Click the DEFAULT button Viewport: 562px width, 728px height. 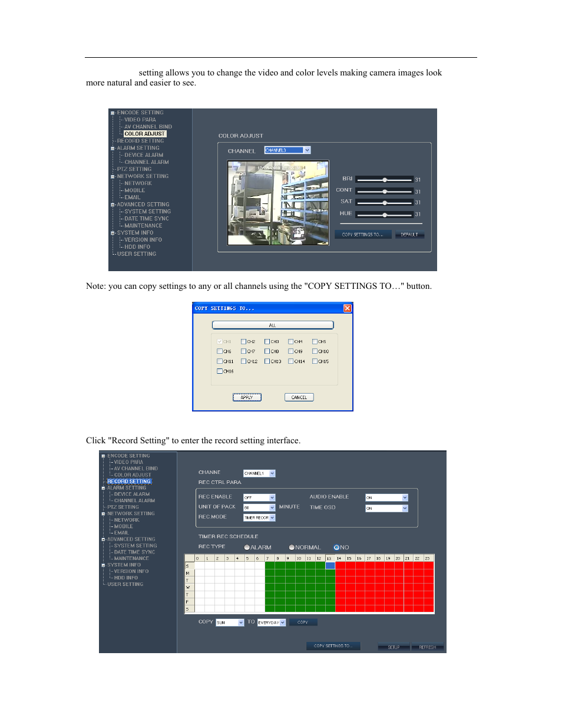(x=409, y=235)
